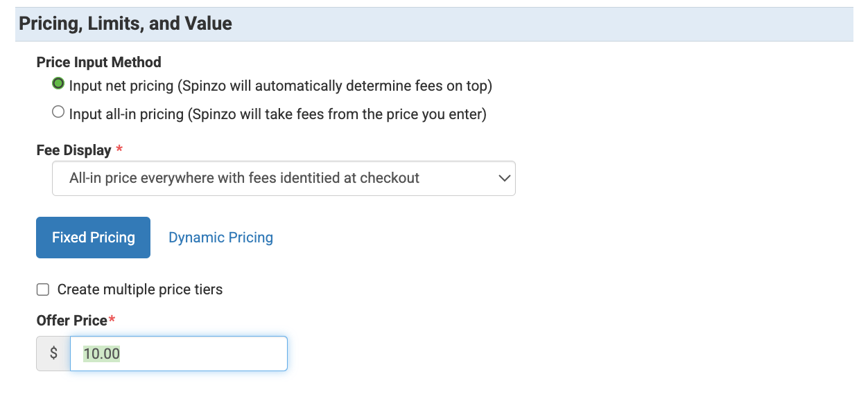Click the 'Create multiple price tiers' label text
The image size is (868, 410).
coord(140,289)
